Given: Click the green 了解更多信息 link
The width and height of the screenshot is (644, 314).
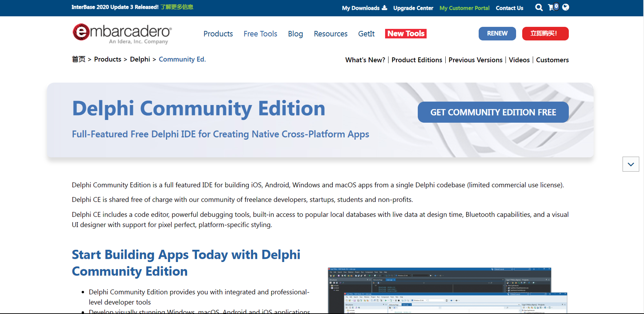Looking at the screenshot, I should click(x=177, y=7).
